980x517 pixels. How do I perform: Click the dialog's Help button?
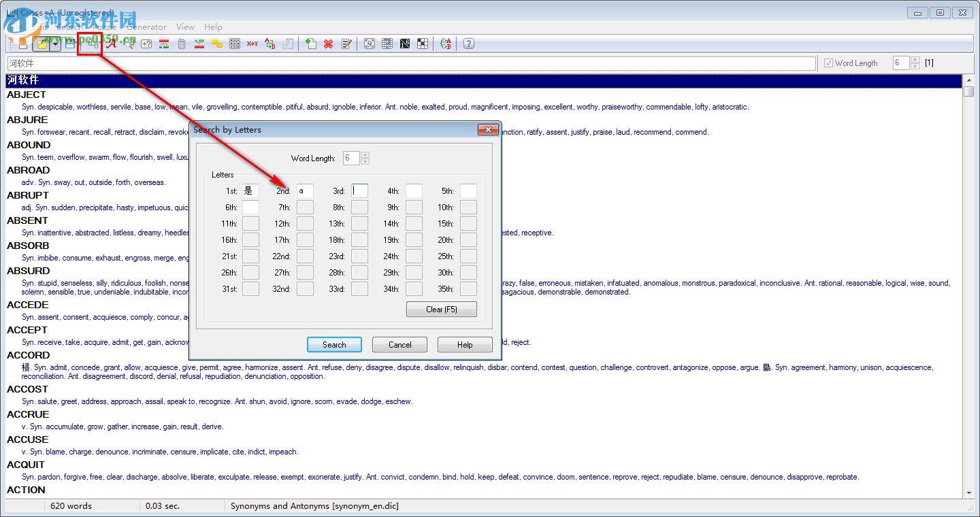click(x=465, y=345)
